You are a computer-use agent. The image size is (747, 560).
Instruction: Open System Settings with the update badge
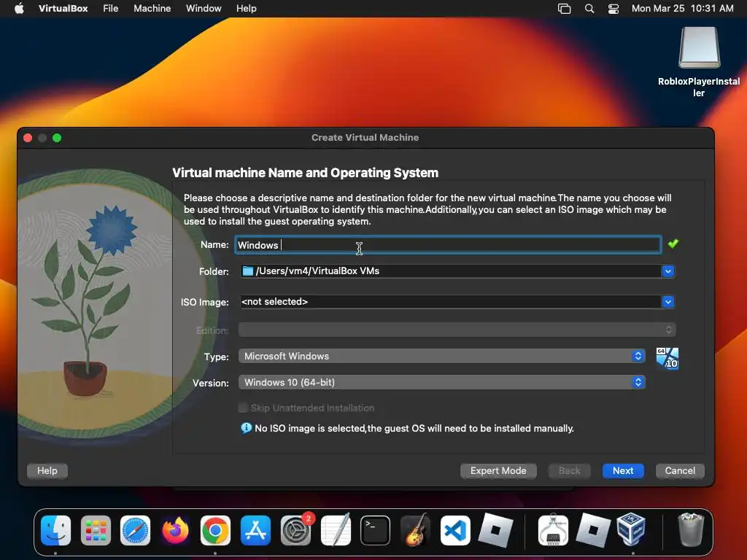[296, 530]
